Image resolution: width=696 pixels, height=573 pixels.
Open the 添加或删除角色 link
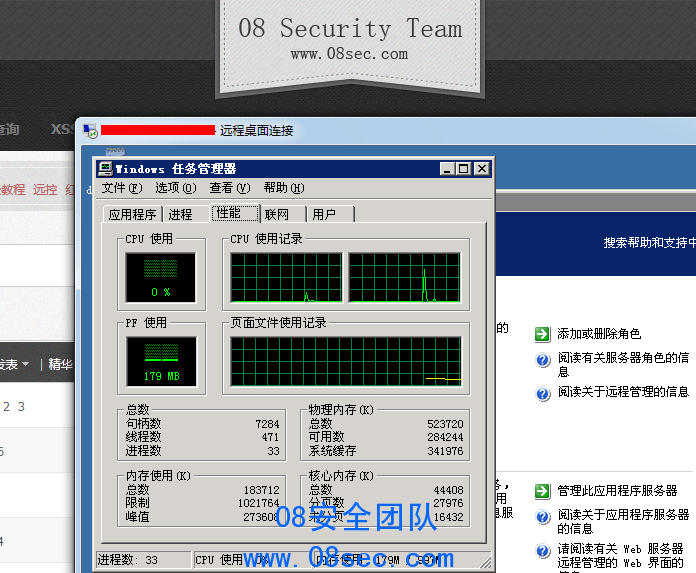[x=599, y=334]
